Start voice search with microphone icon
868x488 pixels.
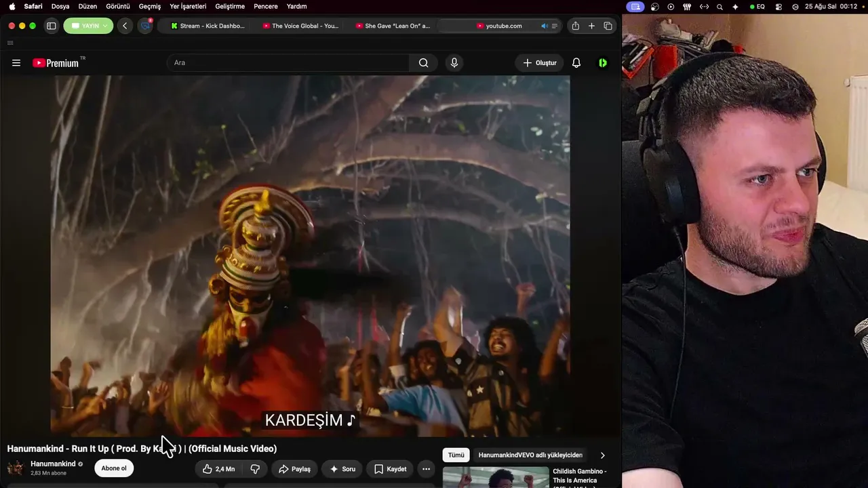454,63
